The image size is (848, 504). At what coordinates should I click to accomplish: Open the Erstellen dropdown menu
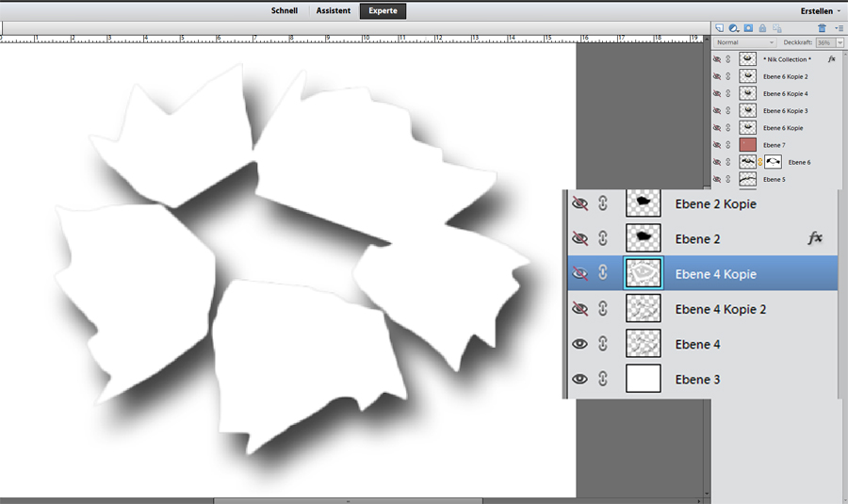[820, 10]
